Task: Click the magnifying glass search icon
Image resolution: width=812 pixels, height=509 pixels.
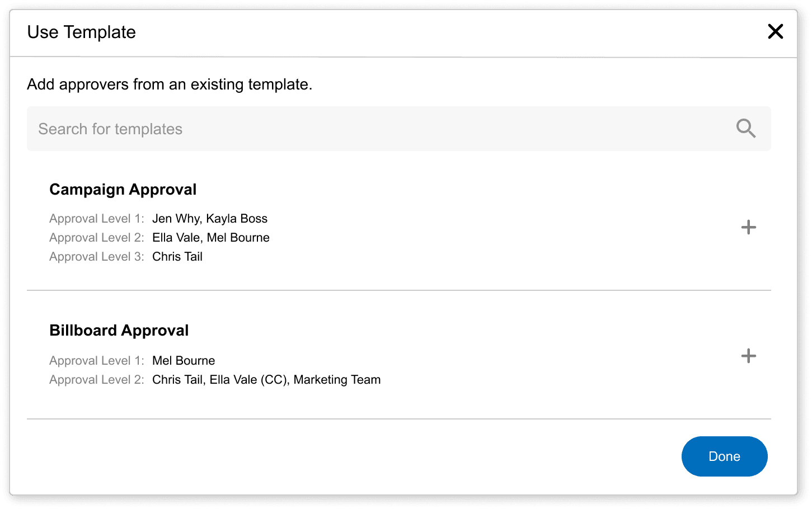Action: (745, 129)
